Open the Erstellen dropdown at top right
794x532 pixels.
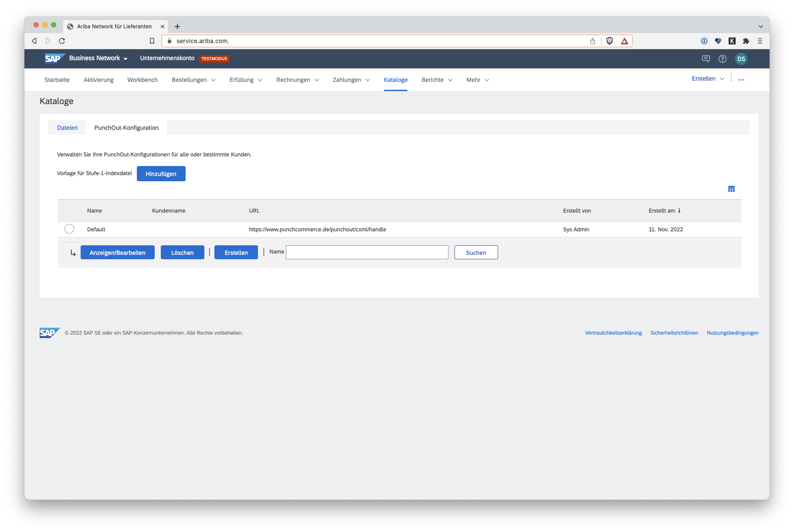pos(708,78)
